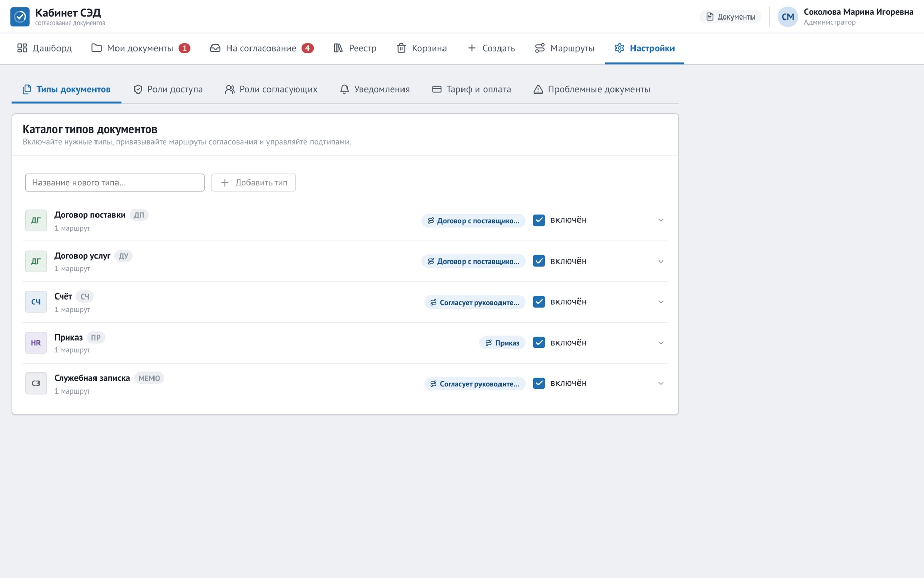Viewport: 924px width, 578px height.
Task: Expand the Договор поставки row chevron
Action: pos(661,220)
